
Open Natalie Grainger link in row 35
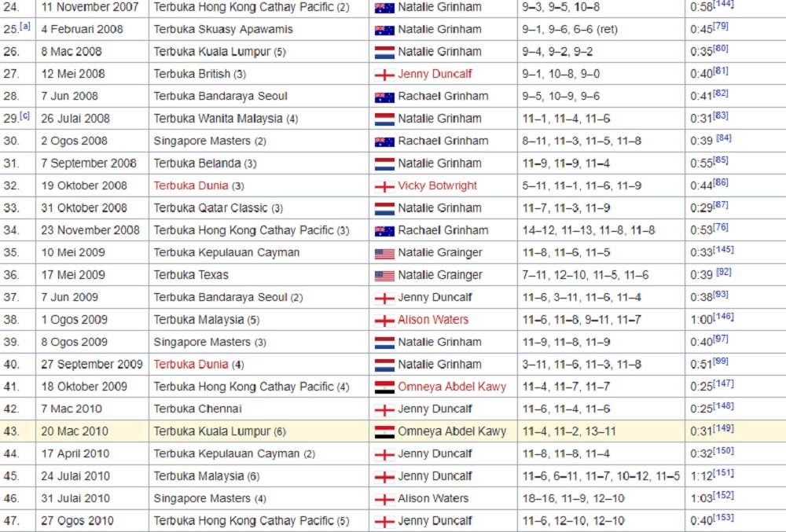pyautogui.click(x=440, y=252)
